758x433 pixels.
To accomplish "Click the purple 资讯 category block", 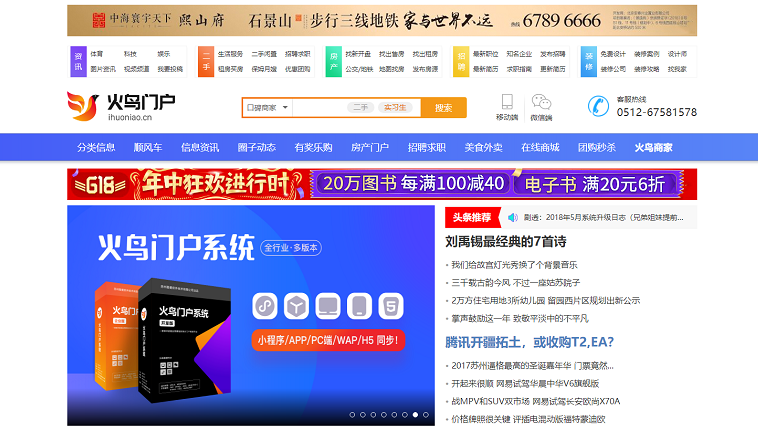I will tap(78, 61).
